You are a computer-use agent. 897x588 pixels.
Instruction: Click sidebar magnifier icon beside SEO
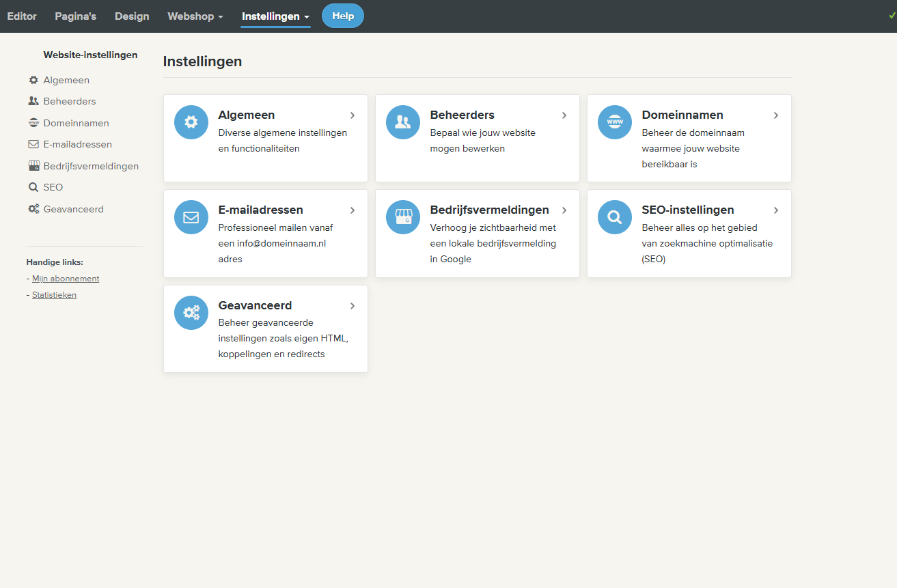(33, 187)
